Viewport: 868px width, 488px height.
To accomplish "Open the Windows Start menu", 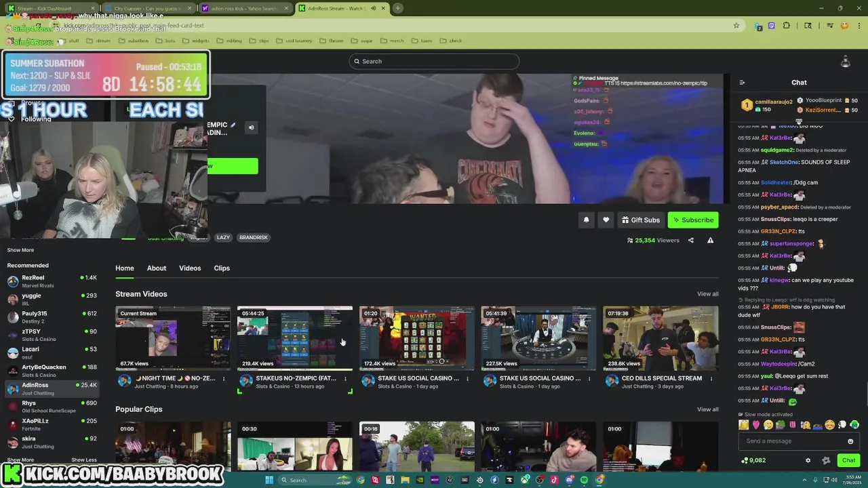I will tap(269, 480).
